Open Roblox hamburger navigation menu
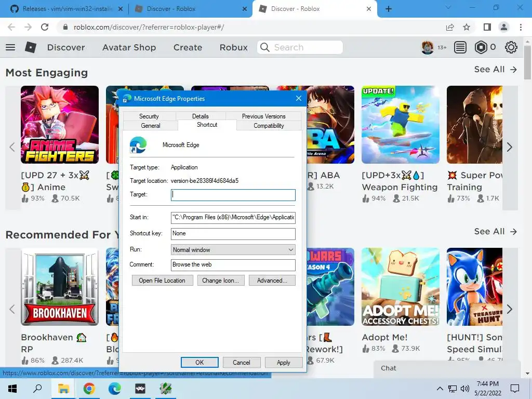This screenshot has width=532, height=399. point(10,47)
